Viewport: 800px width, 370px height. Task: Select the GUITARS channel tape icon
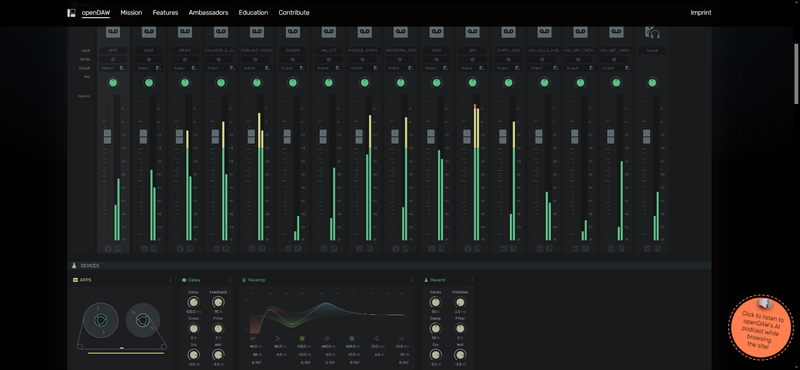coord(292,32)
